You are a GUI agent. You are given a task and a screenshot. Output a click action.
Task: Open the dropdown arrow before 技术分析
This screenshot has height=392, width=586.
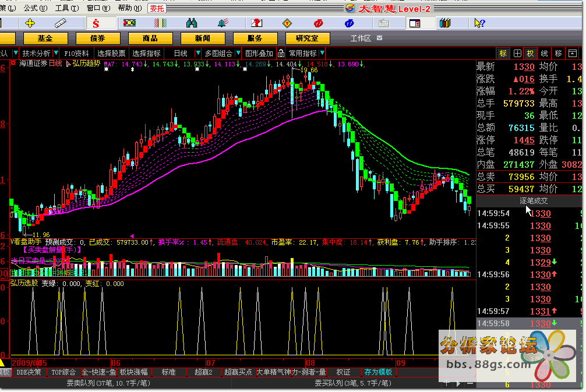tap(15, 53)
